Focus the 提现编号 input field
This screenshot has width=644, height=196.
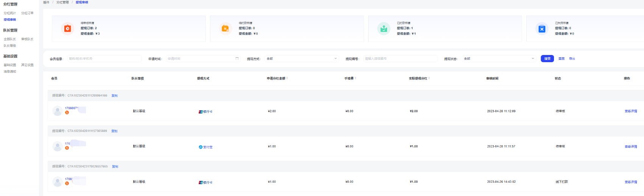(400, 59)
